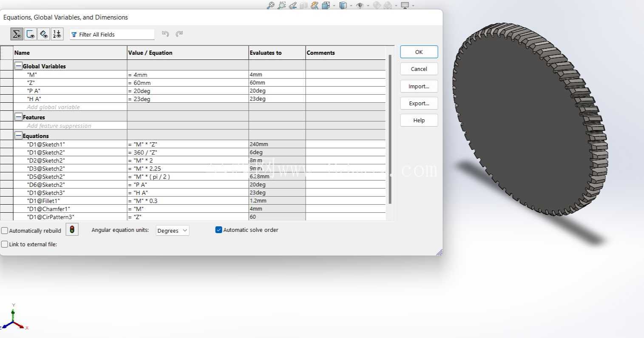Click the = "M" * 2.25 equation cell
Image resolution: width=644 pixels, height=338 pixels.
click(188, 169)
